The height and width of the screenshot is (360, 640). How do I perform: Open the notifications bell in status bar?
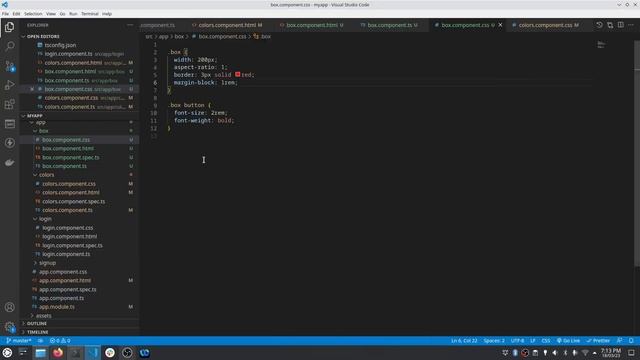coord(631,340)
